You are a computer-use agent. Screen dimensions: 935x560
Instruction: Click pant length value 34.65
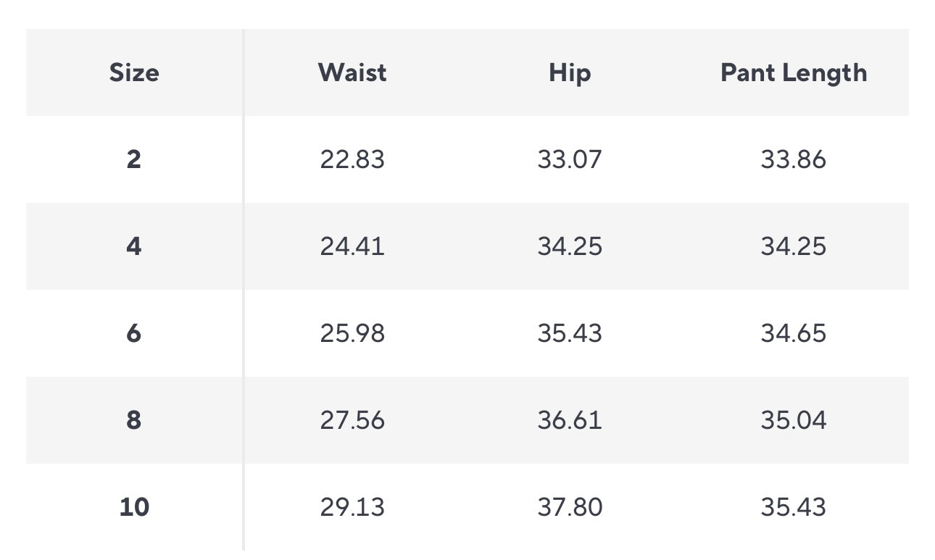click(x=794, y=333)
